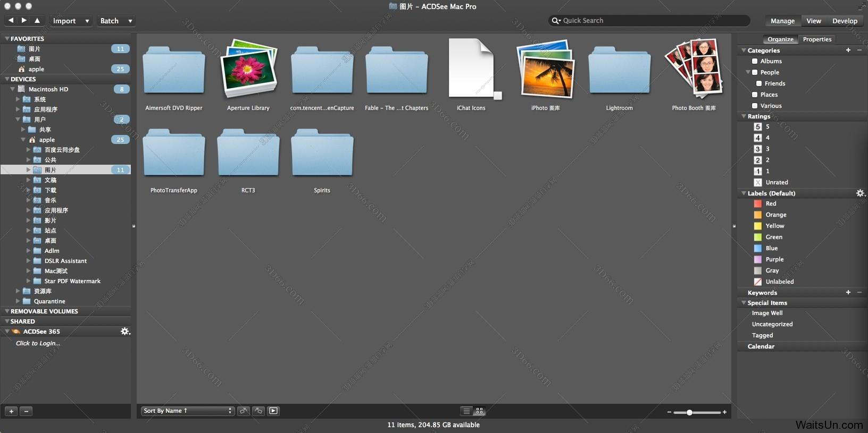The image size is (868, 433).
Task: Click the navigate back arrow
Action: [11, 21]
